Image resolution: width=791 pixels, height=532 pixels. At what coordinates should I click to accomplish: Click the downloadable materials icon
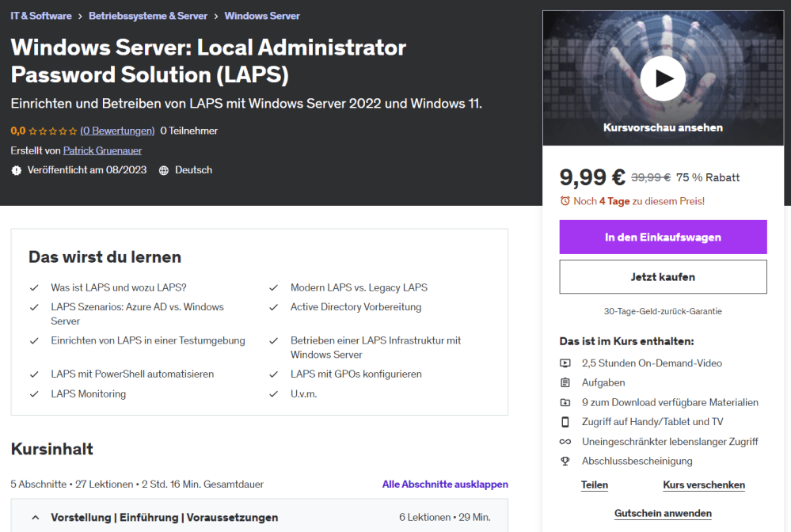coord(565,403)
